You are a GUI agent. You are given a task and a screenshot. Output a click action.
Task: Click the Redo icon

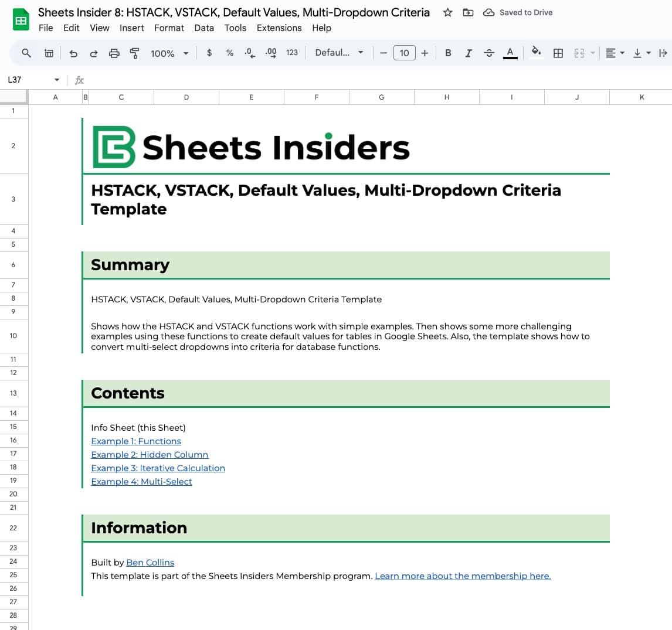click(94, 53)
